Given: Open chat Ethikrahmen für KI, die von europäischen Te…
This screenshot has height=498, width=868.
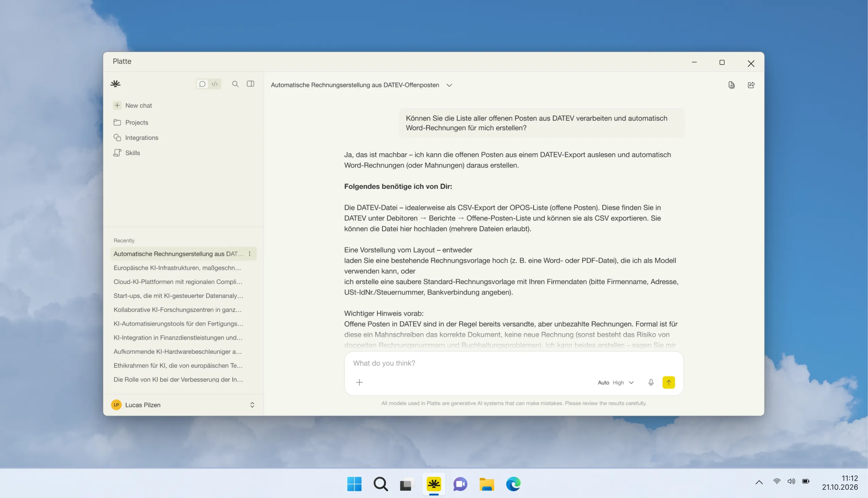Looking at the screenshot, I should [178, 366].
